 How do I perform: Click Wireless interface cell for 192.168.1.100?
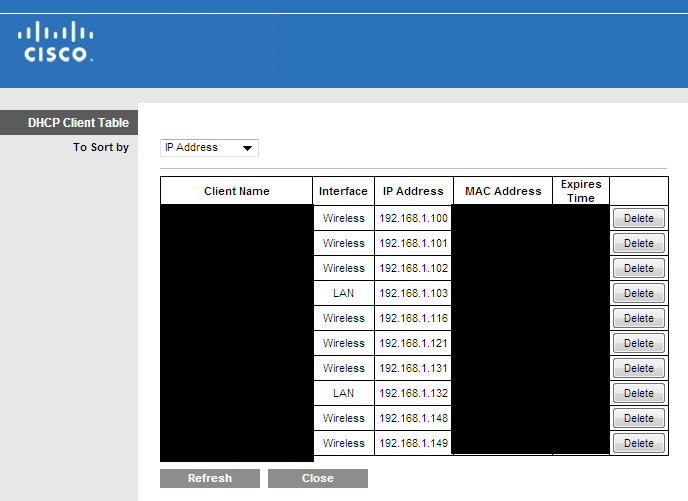(344, 218)
